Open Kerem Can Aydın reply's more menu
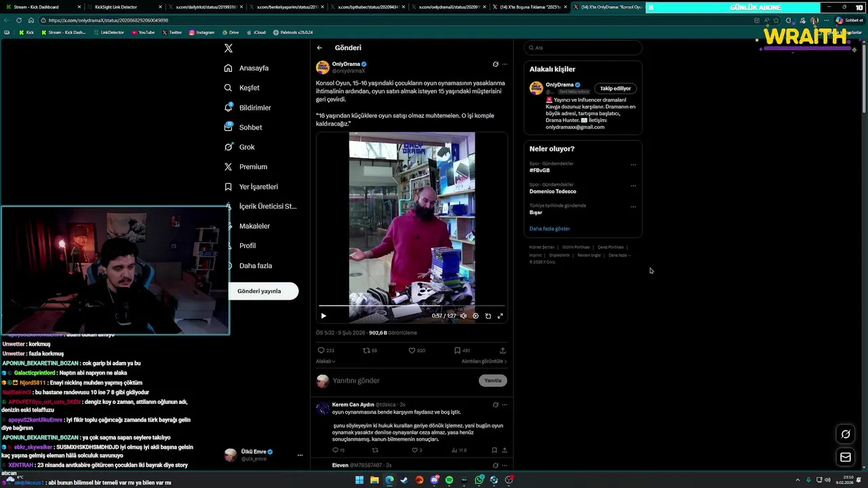The width and height of the screenshot is (868, 488). [x=504, y=405]
